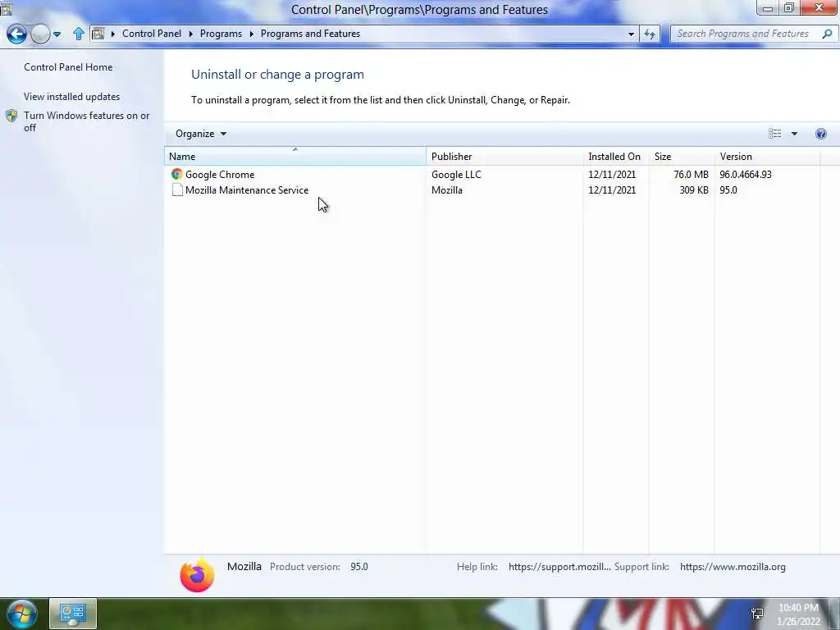Sort by the Name column header

(x=294, y=157)
